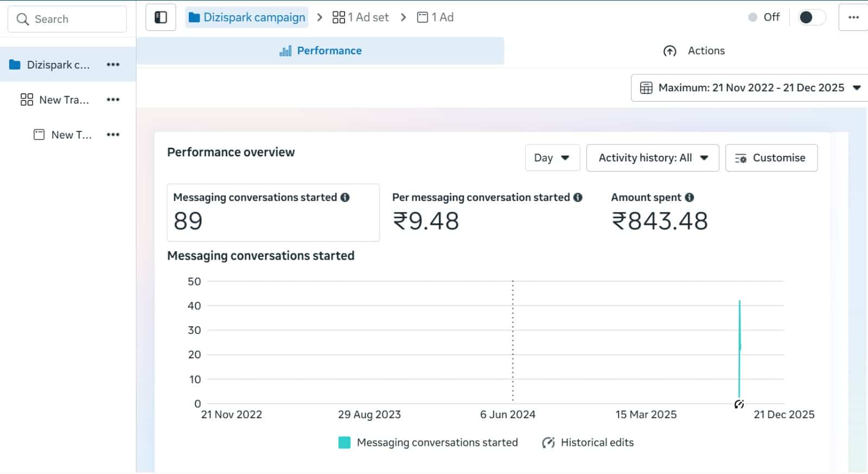Screen dimensions: 868x474
Task: Open more options for New T... ad
Action: coord(113,135)
